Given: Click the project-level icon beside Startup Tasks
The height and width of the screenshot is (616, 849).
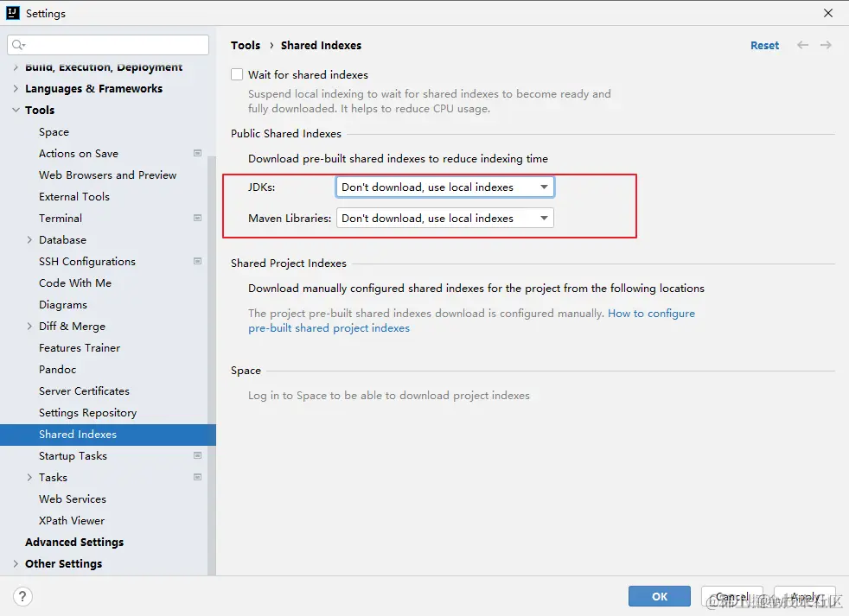Looking at the screenshot, I should pos(198,455).
